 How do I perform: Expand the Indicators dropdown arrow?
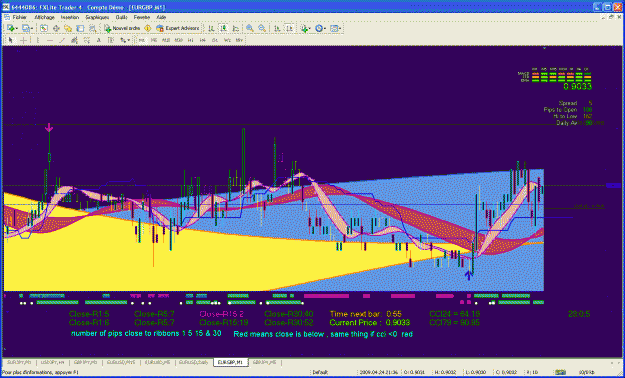[310, 28]
